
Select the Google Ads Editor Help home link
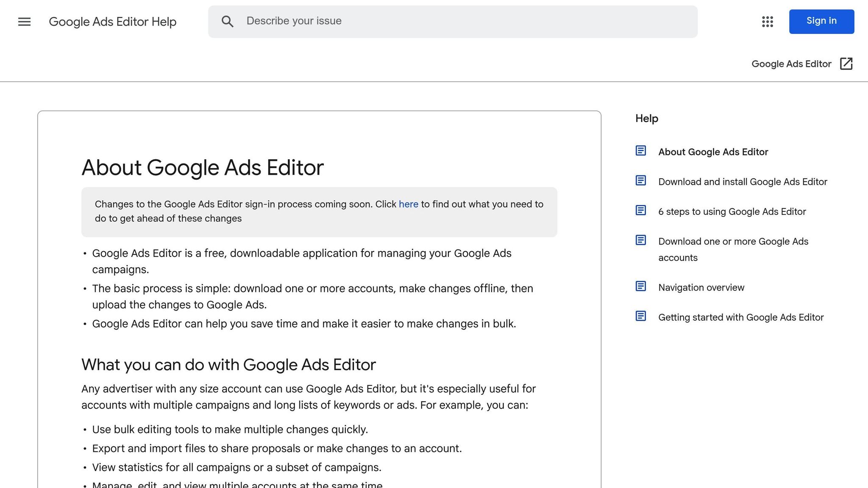tap(113, 22)
